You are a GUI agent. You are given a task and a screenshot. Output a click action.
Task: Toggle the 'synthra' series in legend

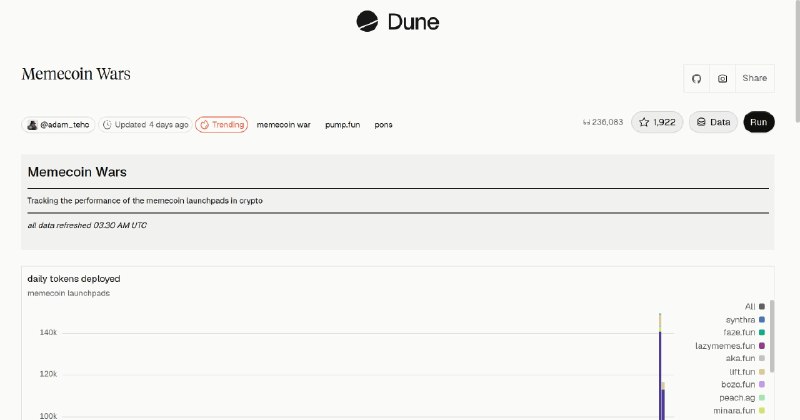click(x=745, y=320)
